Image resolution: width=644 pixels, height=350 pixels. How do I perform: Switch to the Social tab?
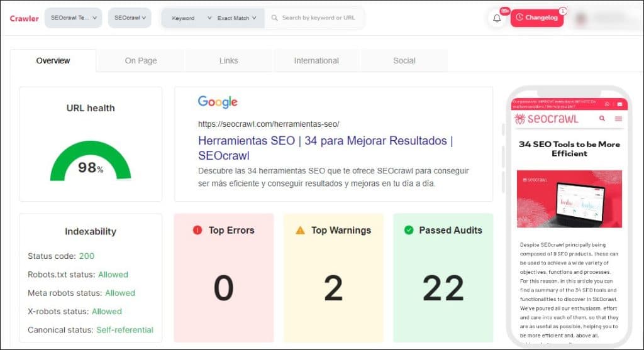coord(404,61)
